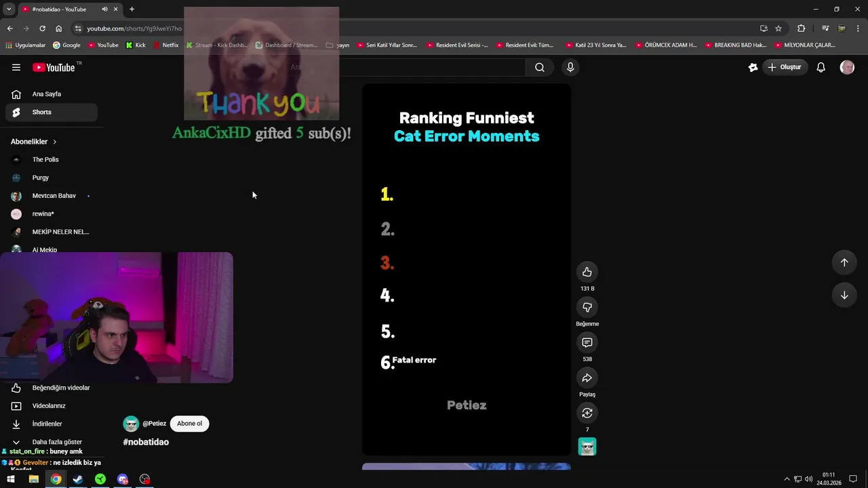The width and height of the screenshot is (868, 488).
Task: Open Discord from the taskbar
Action: (x=123, y=479)
